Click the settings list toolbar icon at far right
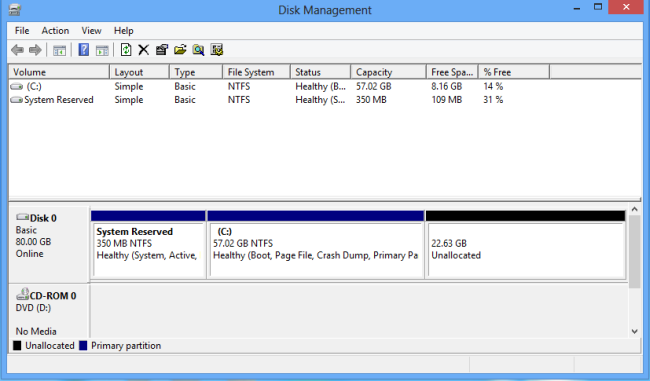This screenshot has height=381, width=650. point(217,50)
